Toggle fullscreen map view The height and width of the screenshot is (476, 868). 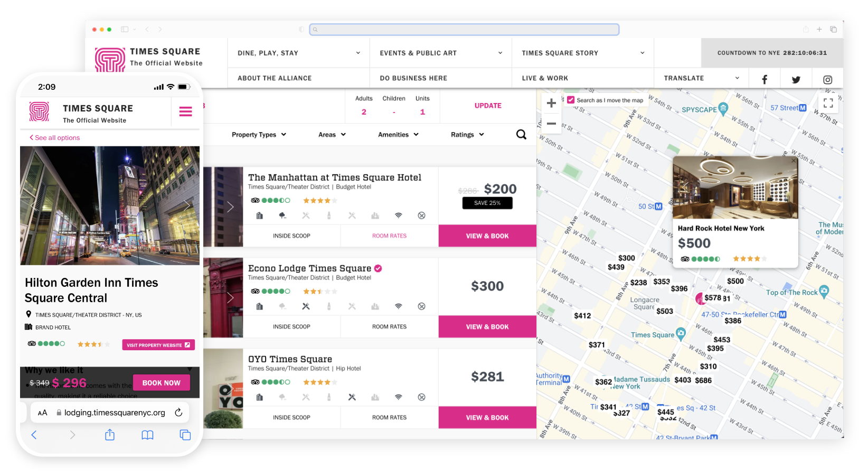coord(828,103)
